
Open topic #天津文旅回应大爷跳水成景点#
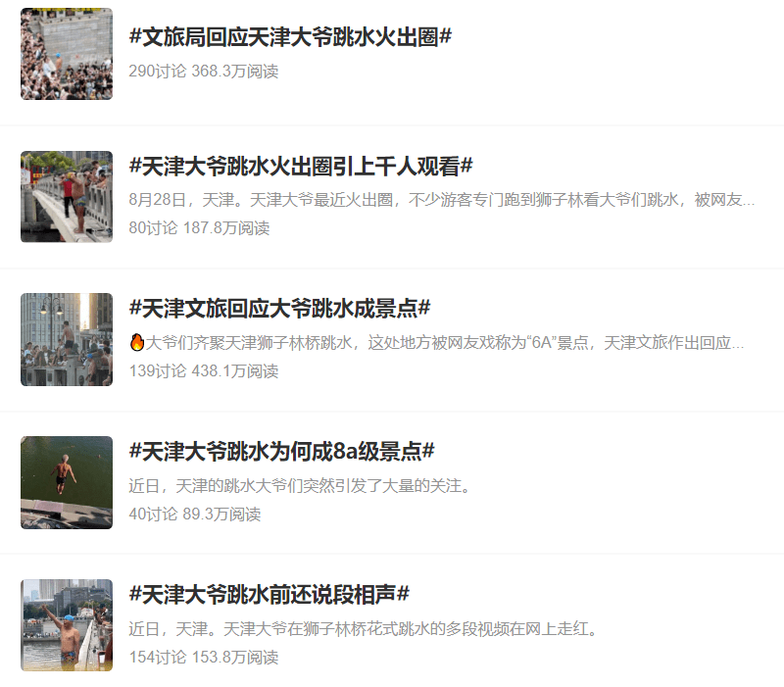click(279, 308)
